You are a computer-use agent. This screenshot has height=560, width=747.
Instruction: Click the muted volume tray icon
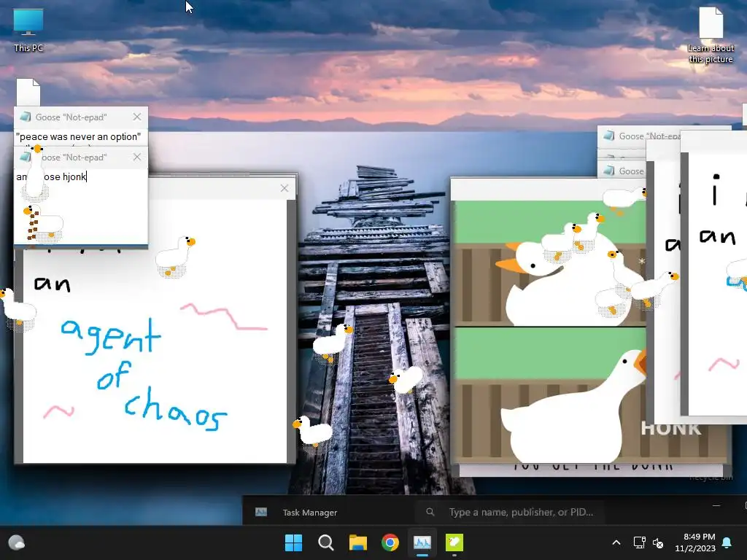point(658,542)
